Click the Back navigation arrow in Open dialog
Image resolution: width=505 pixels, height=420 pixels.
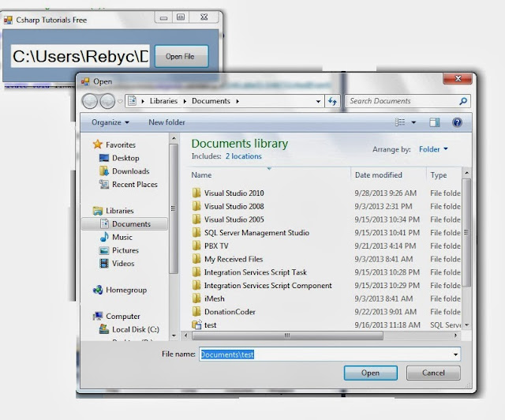click(x=89, y=101)
